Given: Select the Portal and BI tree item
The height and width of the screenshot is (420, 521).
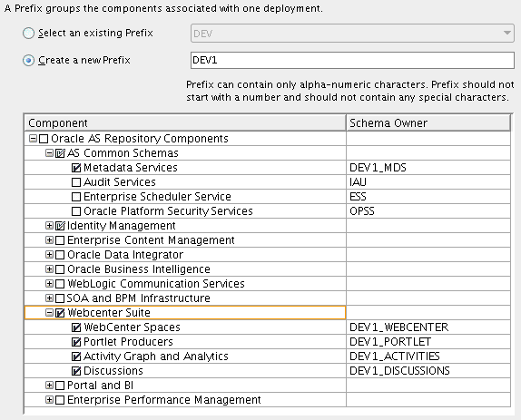Looking at the screenshot, I should 100,386.
